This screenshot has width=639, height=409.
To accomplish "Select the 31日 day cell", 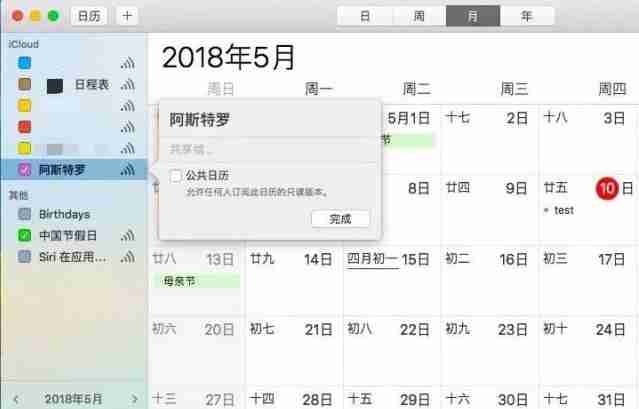I will coord(587,398).
